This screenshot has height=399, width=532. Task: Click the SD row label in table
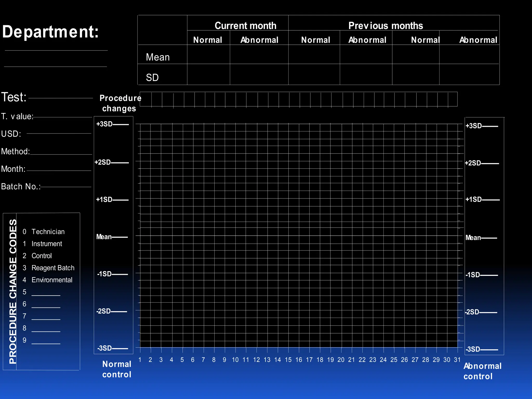tap(152, 78)
